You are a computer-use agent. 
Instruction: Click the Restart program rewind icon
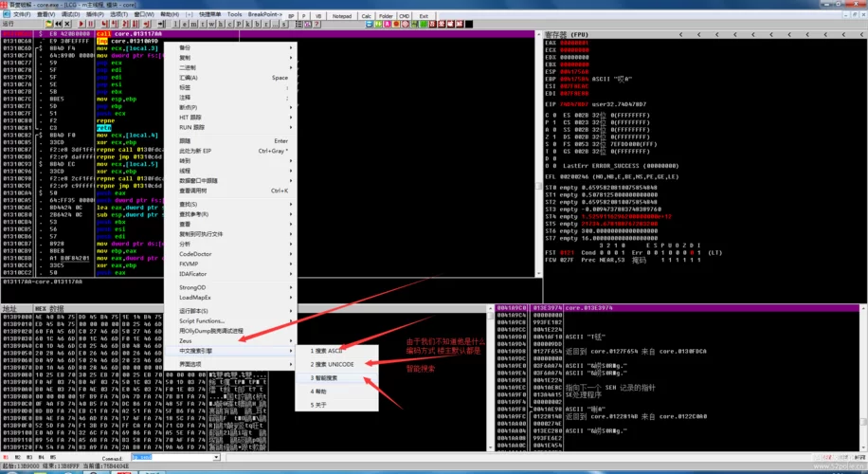point(58,24)
